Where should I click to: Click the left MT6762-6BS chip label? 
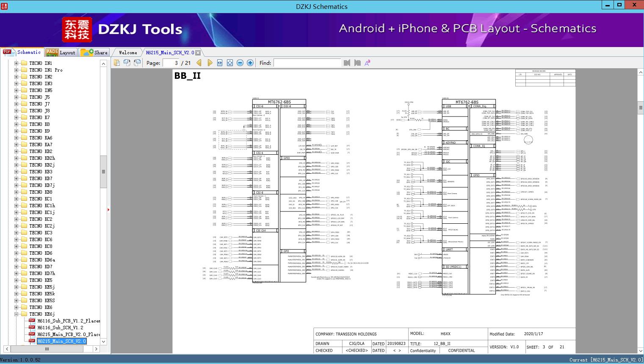279,102
